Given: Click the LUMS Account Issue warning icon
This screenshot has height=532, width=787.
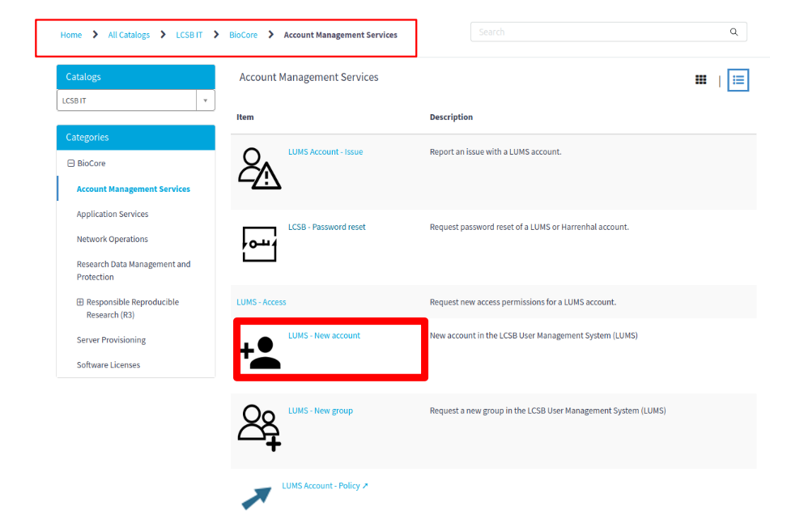Looking at the screenshot, I should tap(259, 168).
